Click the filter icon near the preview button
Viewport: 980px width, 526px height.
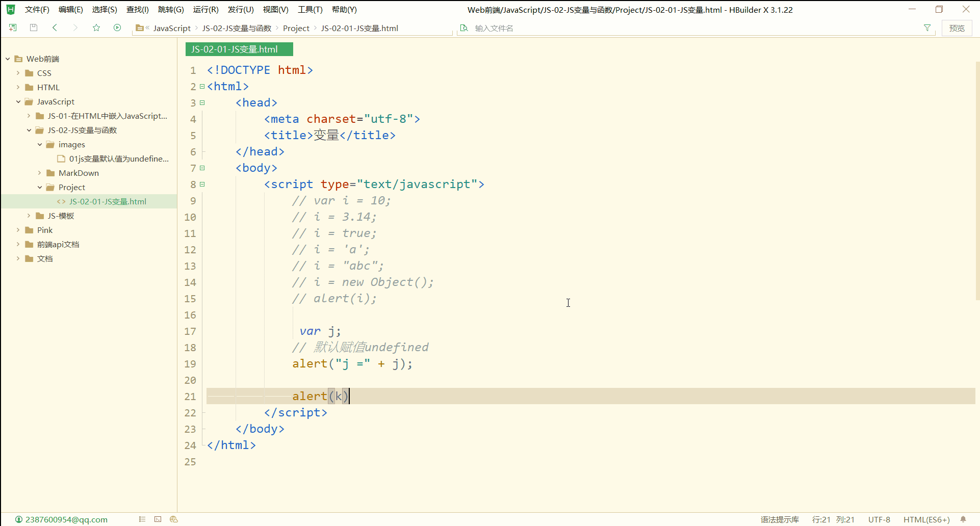927,28
